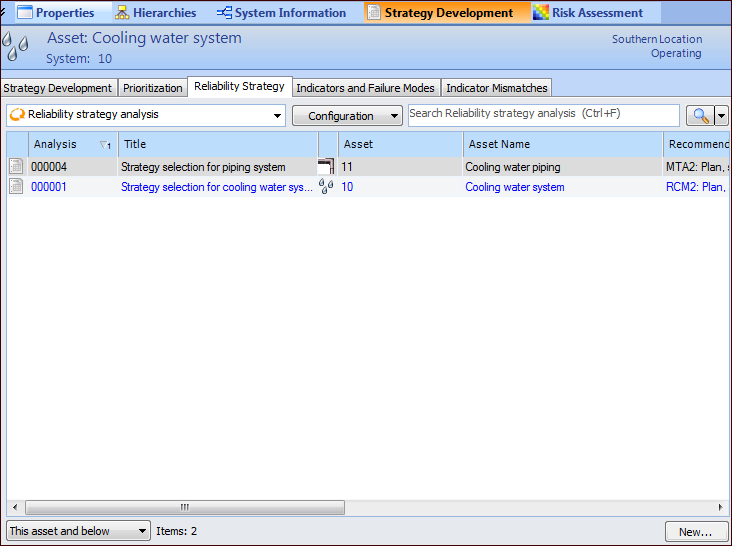Image resolution: width=732 pixels, height=546 pixels.
Task: Open the Indicator Mismatches tab
Action: click(x=497, y=88)
